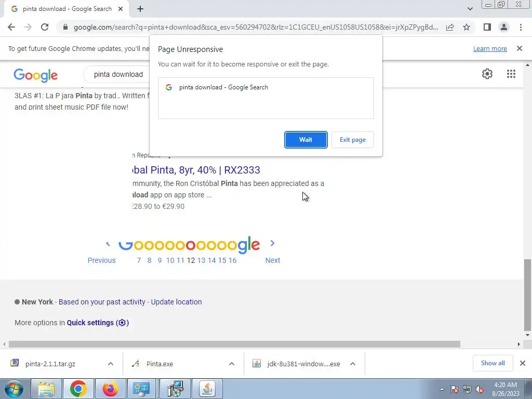This screenshot has width=532, height=399.
Task: Share this page via the share icon
Action: click(x=450, y=27)
